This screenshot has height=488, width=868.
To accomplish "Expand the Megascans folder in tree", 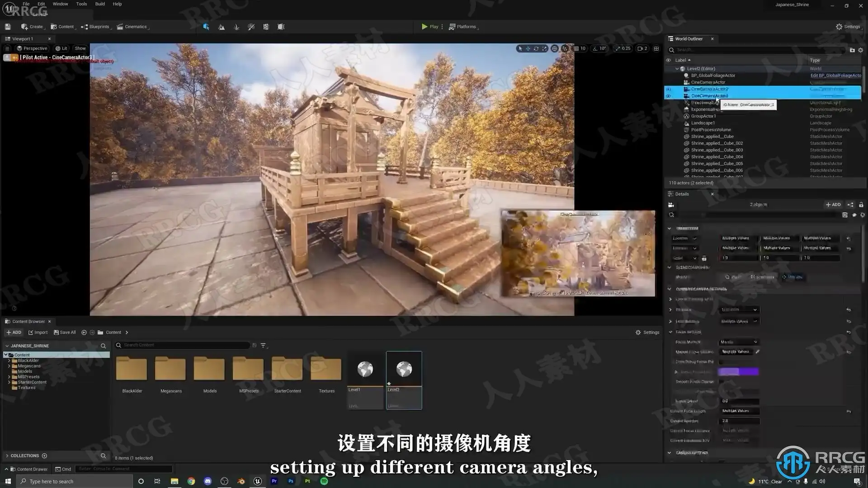I will coord(9,366).
